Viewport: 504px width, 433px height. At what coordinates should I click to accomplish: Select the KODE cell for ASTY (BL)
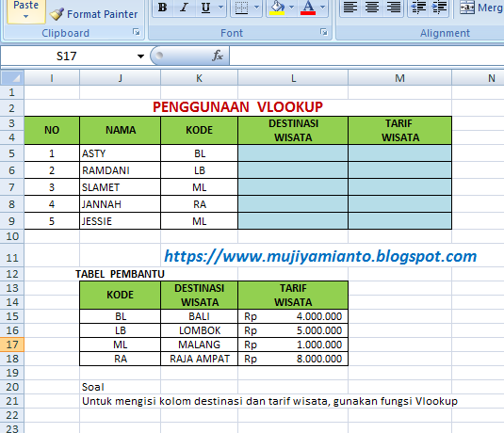199,153
